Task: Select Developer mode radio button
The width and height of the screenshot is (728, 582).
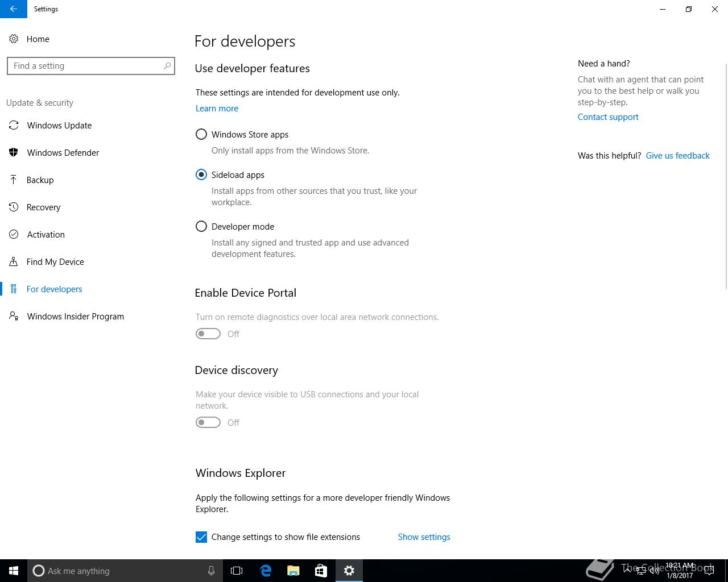Action: 201,227
